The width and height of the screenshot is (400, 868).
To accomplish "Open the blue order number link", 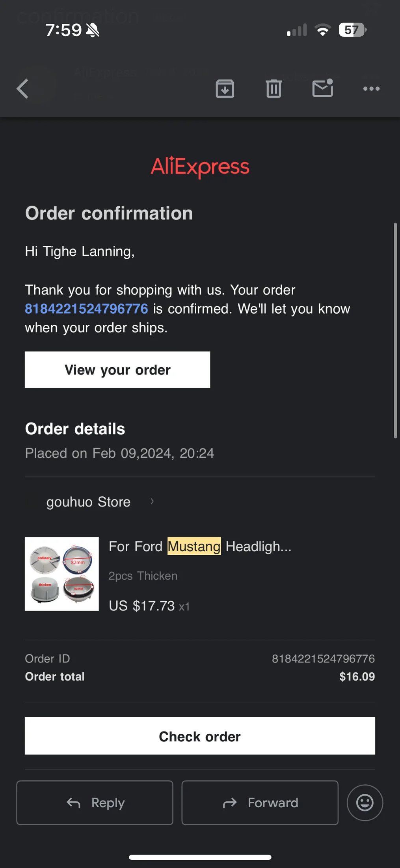I will click(x=86, y=309).
